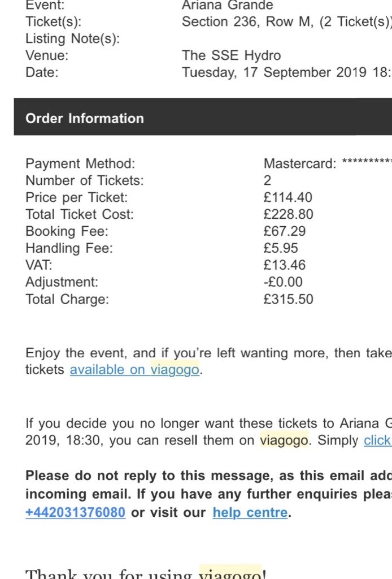The height and width of the screenshot is (579, 392).
Task: Click the "The SSE Hydro" venue name
Action: pos(231,55)
